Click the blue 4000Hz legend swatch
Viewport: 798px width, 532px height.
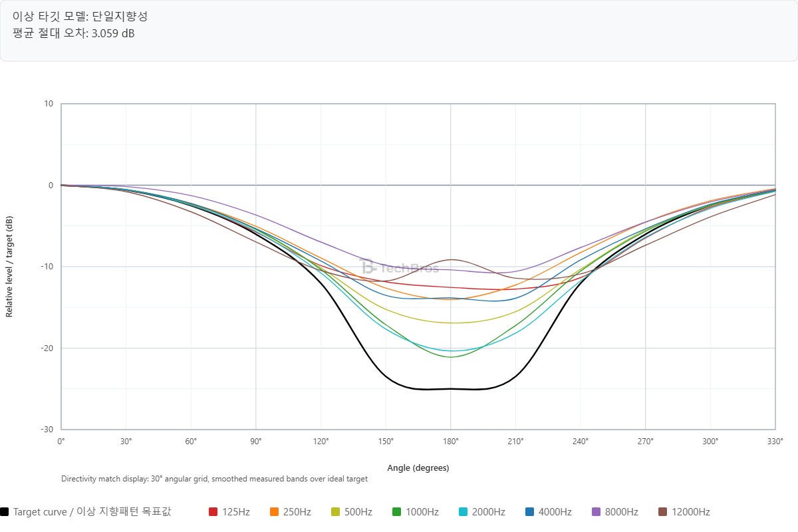coord(530,511)
